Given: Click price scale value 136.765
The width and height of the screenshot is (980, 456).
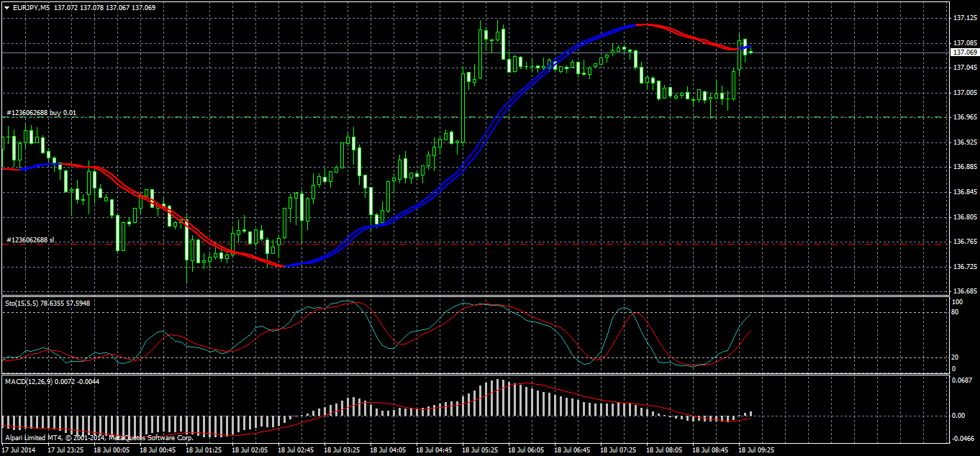Looking at the screenshot, I should coord(964,242).
